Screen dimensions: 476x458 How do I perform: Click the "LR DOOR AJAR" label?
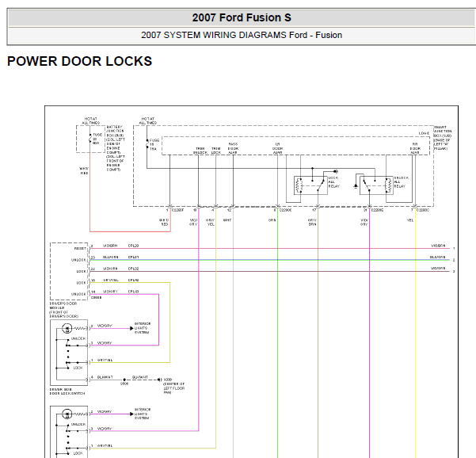pyautogui.click(x=277, y=148)
